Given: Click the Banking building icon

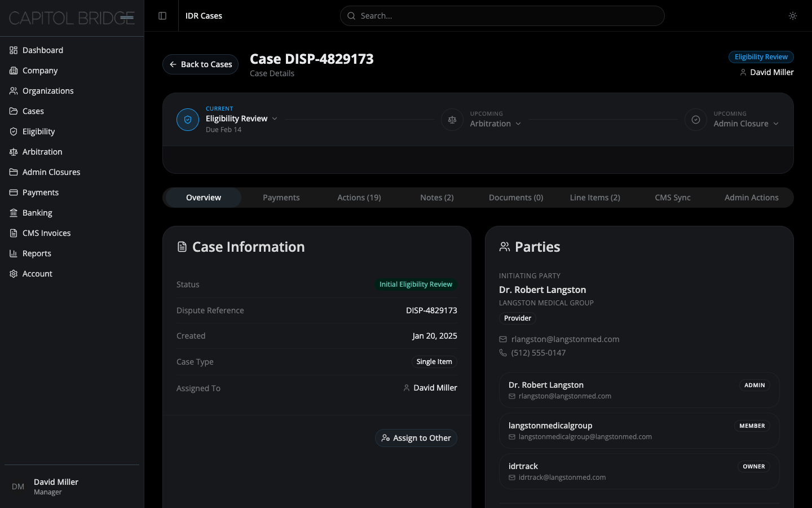Looking at the screenshot, I should click(14, 213).
